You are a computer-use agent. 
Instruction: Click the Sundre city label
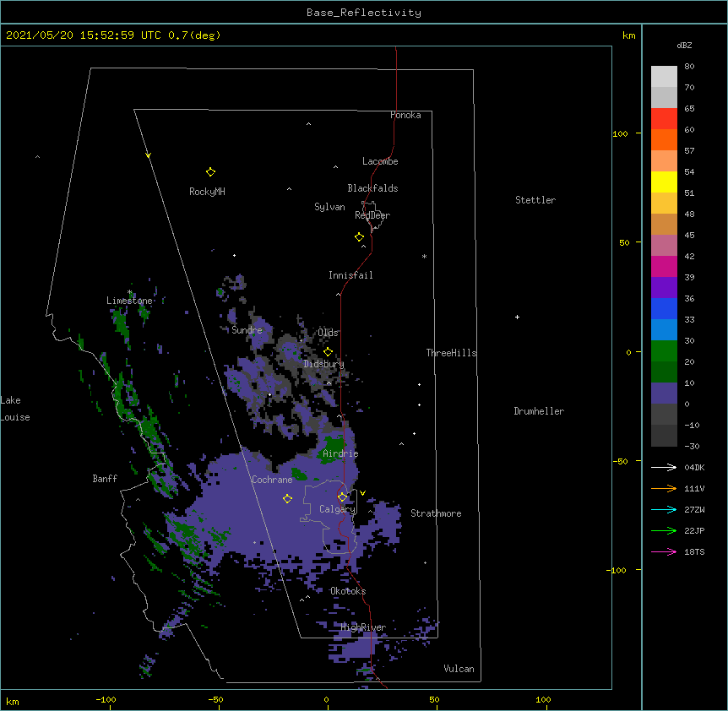[x=247, y=330]
